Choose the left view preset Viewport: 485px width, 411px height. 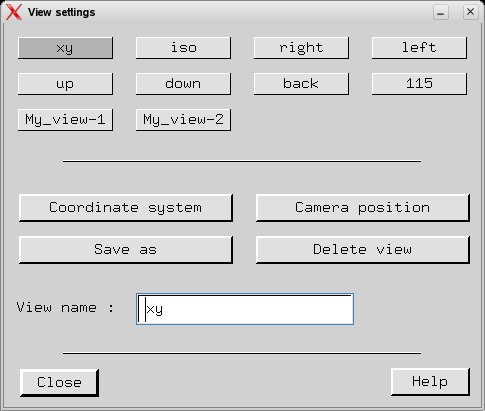click(x=419, y=48)
